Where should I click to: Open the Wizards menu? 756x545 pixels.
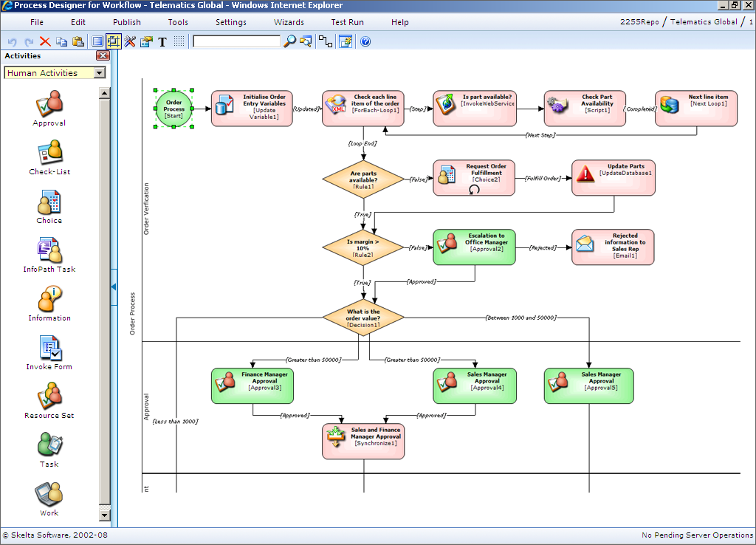tap(289, 22)
